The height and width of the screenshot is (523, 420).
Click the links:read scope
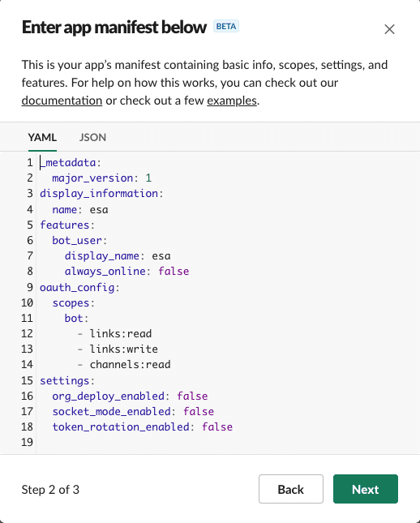121,333
